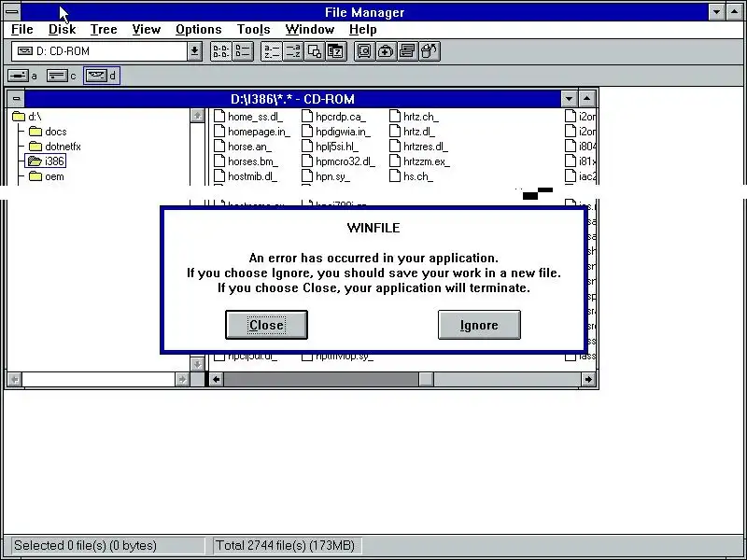Viewport: 747px width, 560px height.
Task: Click file list horizontal scroll right arrow
Action: (588, 380)
